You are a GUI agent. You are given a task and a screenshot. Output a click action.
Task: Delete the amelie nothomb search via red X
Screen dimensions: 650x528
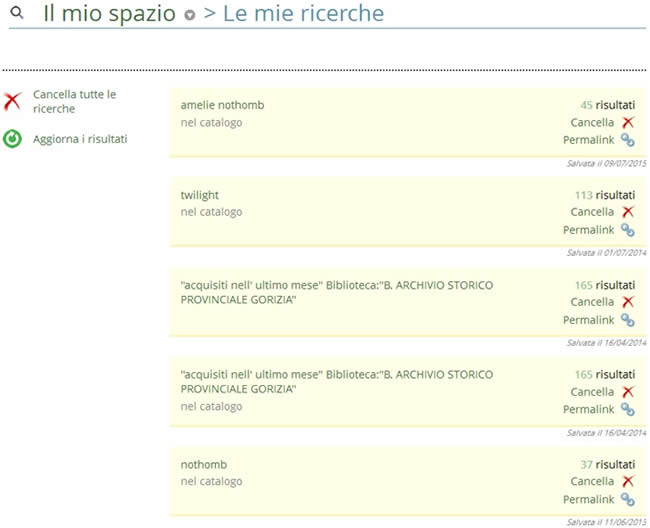tap(628, 122)
